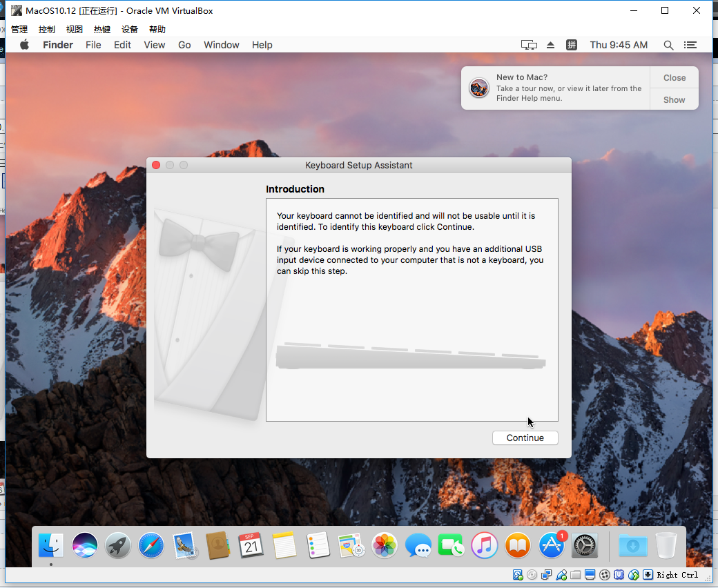Open the Apple menu

coord(23,45)
